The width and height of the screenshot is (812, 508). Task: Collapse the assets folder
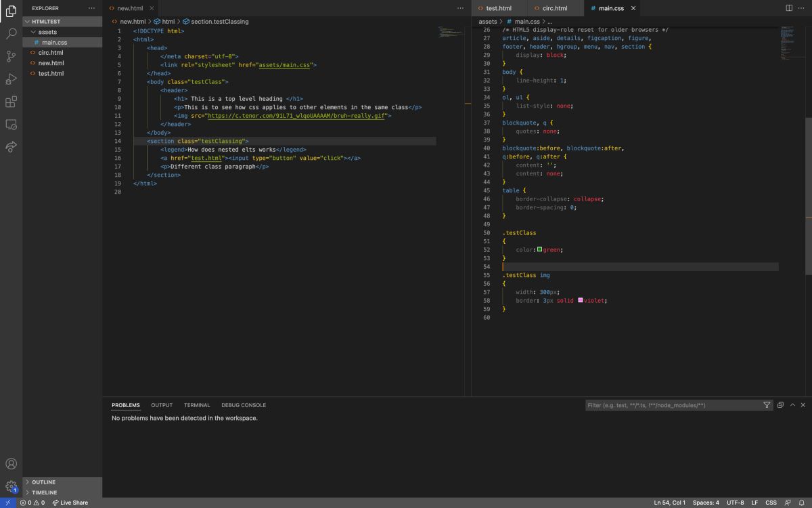pos(62,32)
